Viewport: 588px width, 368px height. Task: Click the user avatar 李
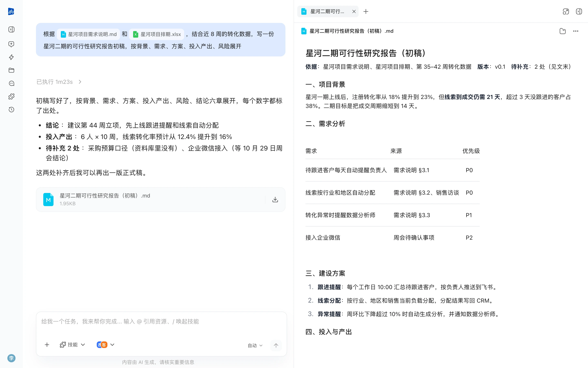(11, 358)
